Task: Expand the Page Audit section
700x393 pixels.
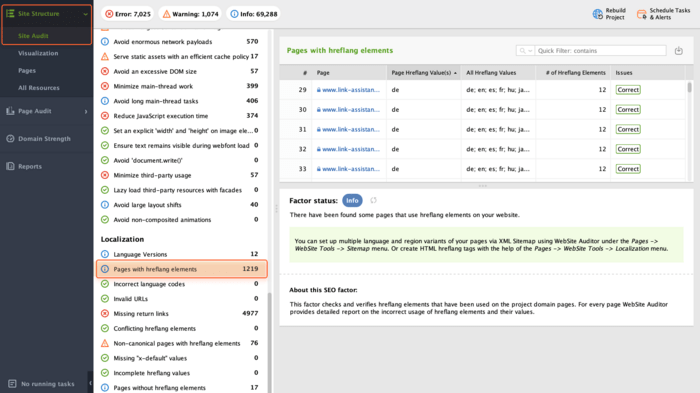Action: click(x=86, y=111)
